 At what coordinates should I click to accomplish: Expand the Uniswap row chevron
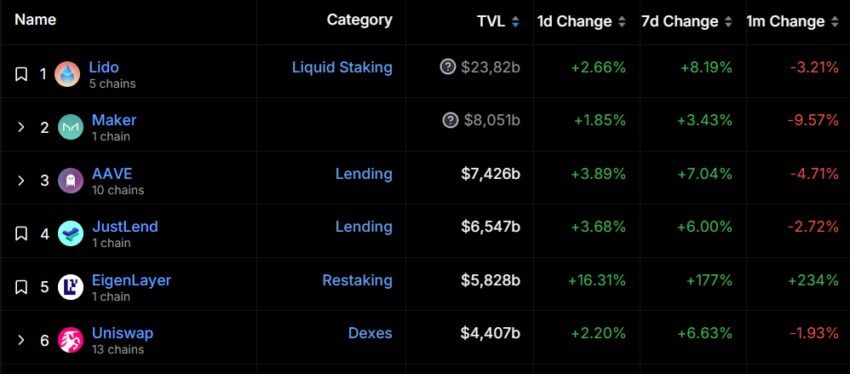21,340
